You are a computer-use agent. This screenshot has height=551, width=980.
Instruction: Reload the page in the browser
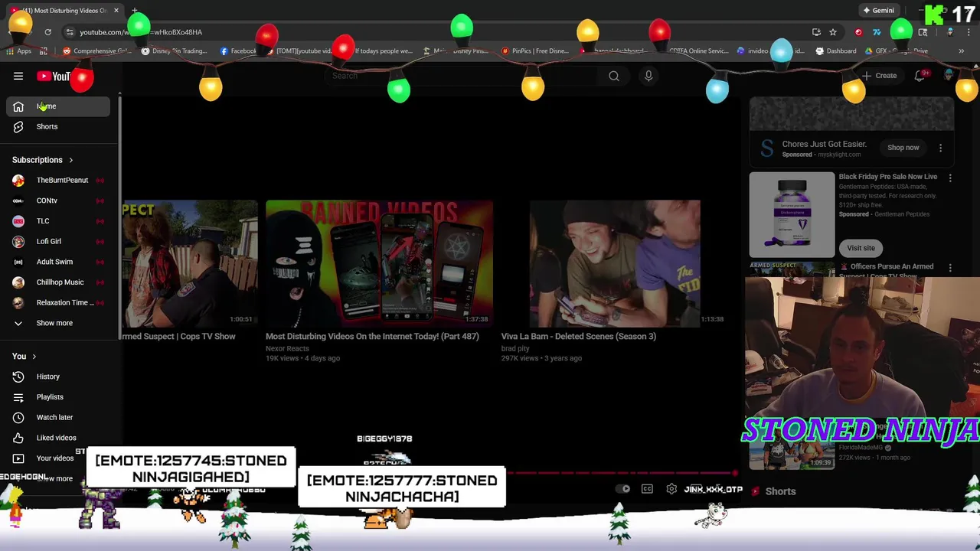(47, 32)
